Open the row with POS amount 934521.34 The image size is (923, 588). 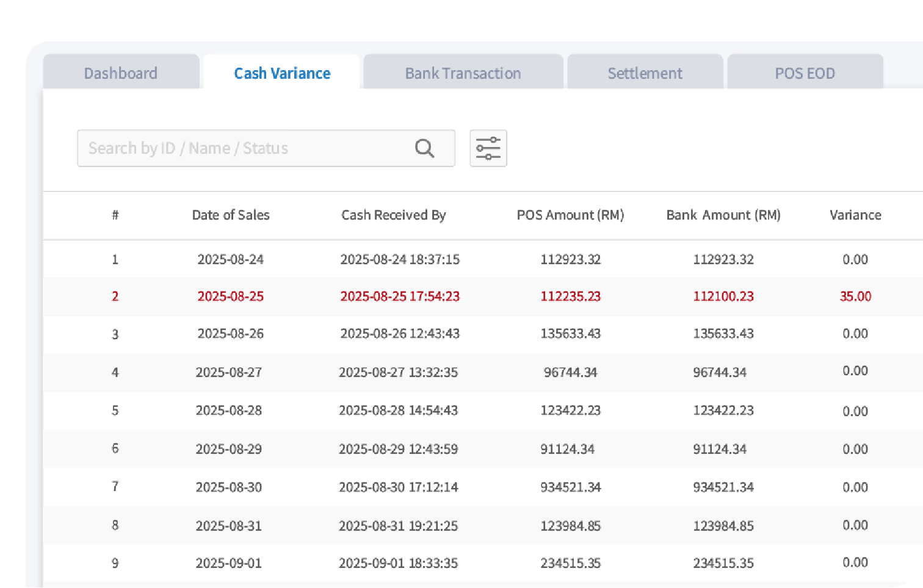coord(483,487)
